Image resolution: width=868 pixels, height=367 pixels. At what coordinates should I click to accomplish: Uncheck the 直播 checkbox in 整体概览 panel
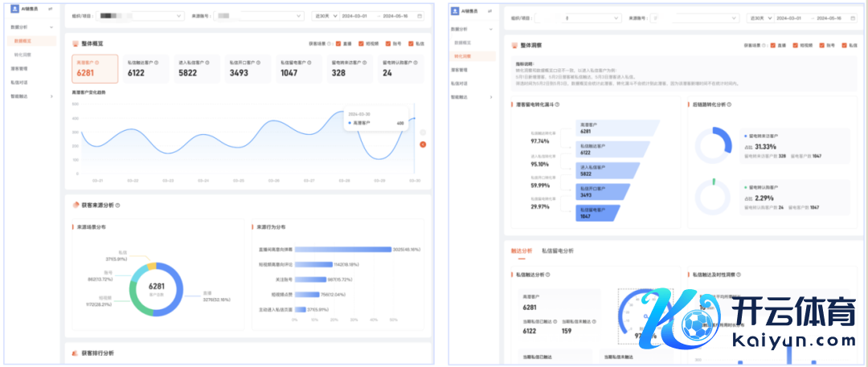[x=338, y=44]
